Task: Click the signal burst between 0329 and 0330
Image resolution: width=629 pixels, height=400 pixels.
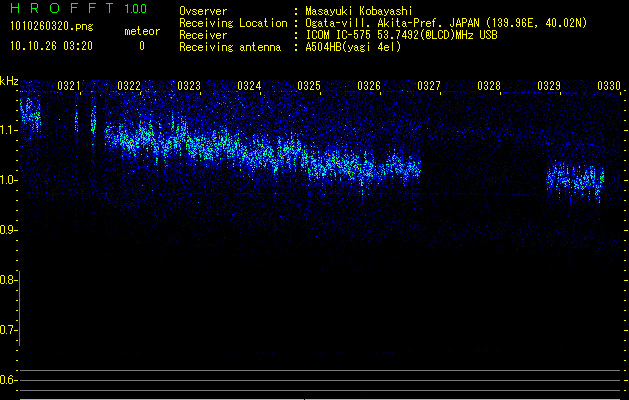Action: pyautogui.click(x=575, y=181)
